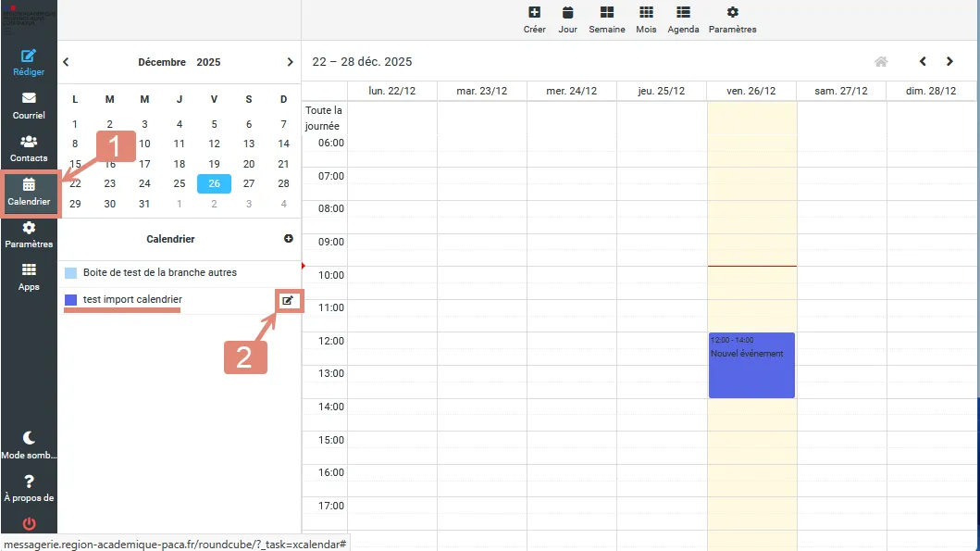
Task: Open Paramètres in the left sidebar
Action: tap(29, 234)
